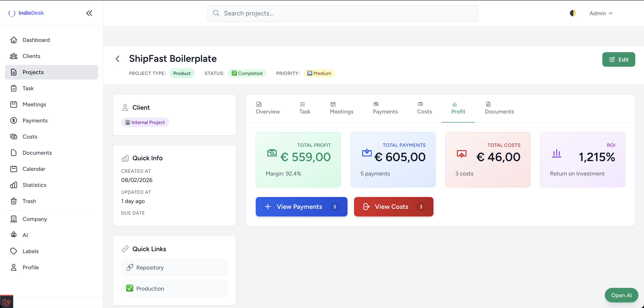
Task: Click the Margin 92.4% indicator on Total Profit
Action: pos(283,173)
